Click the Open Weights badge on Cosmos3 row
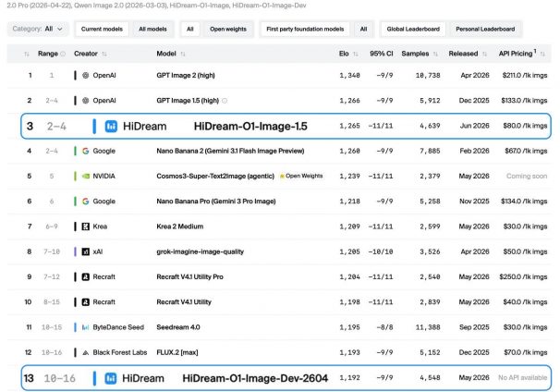Image resolution: width=560 pixels, height=392 pixels. (301, 176)
